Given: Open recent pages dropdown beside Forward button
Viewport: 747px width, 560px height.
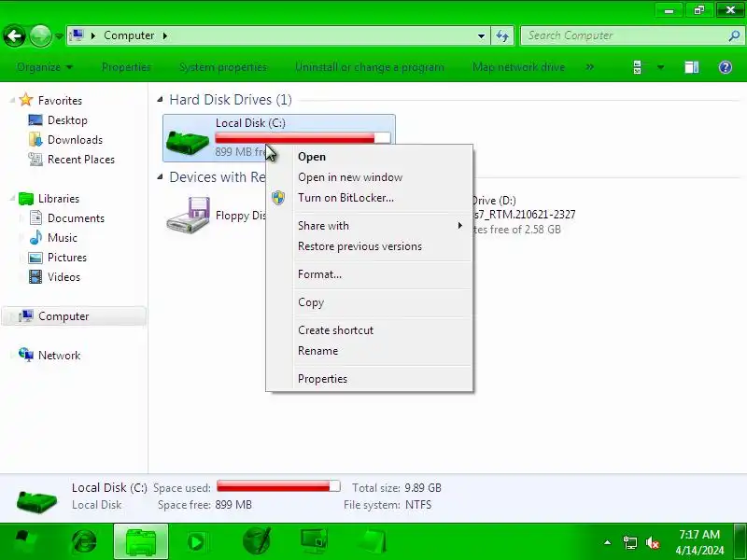Looking at the screenshot, I should [x=59, y=36].
